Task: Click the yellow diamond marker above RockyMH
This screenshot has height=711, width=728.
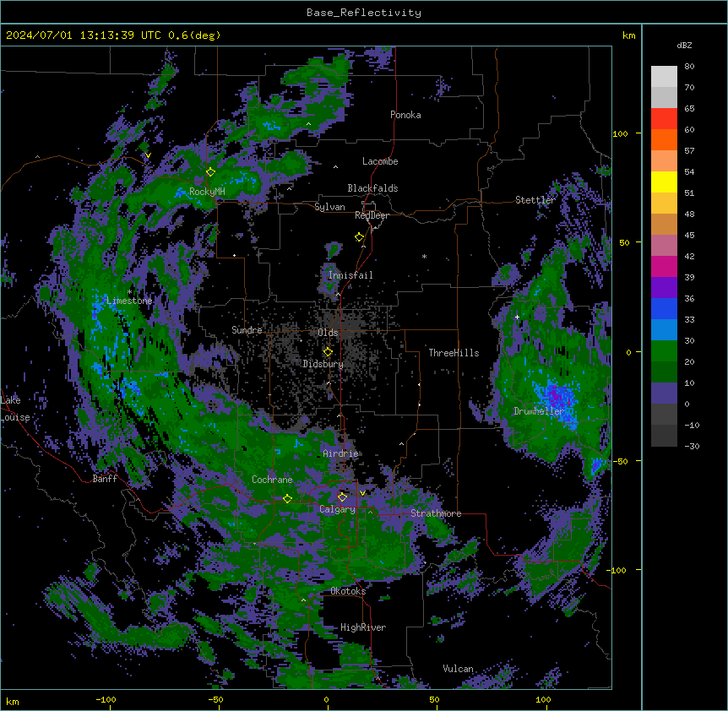Action: [210, 172]
